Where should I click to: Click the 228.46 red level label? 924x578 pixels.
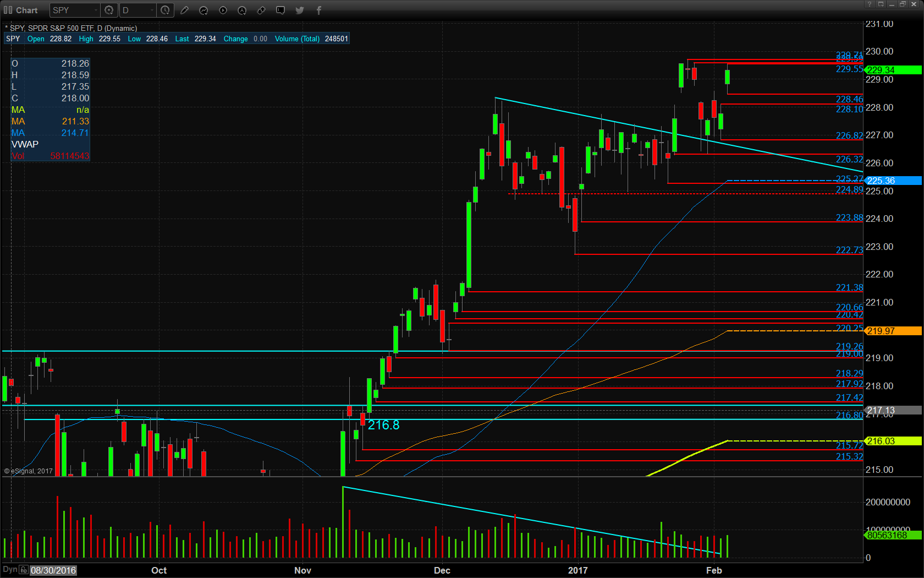pyautogui.click(x=849, y=99)
